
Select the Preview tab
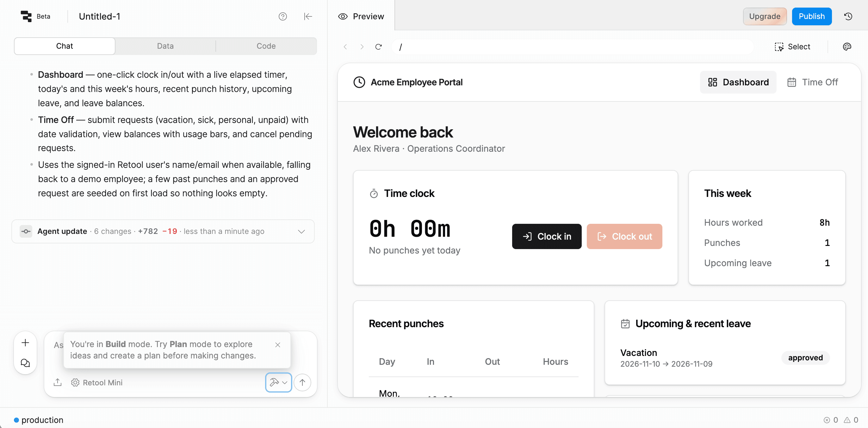[361, 16]
